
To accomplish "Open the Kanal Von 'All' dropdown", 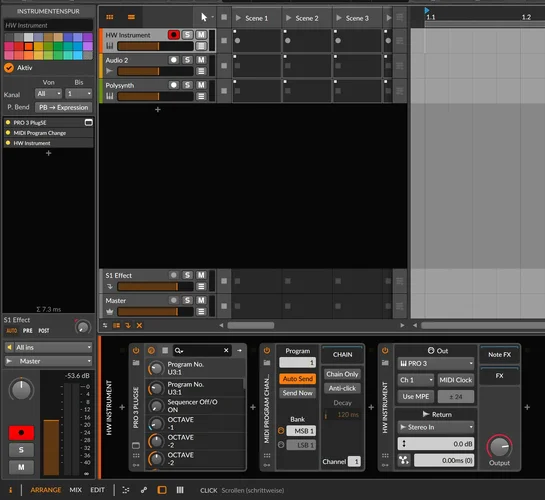I will point(48,94).
